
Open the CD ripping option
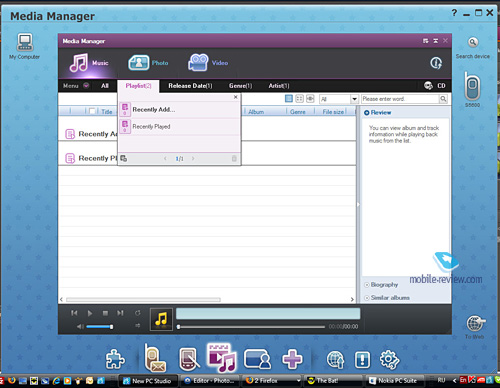[x=434, y=86]
